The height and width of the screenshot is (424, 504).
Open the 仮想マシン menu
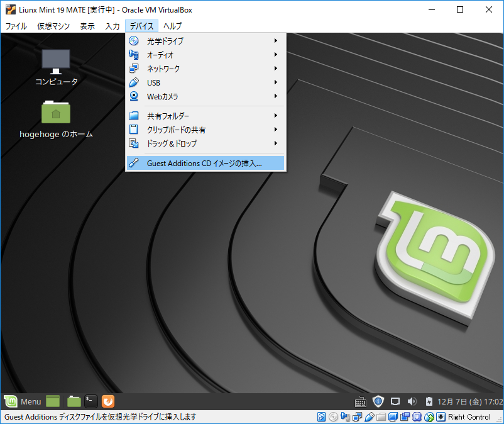[x=53, y=26]
